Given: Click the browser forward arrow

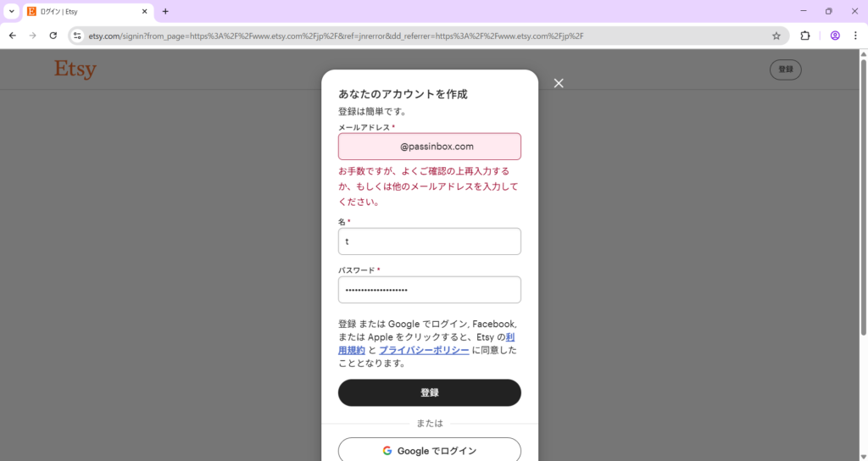Looking at the screenshot, I should tap(33, 36).
